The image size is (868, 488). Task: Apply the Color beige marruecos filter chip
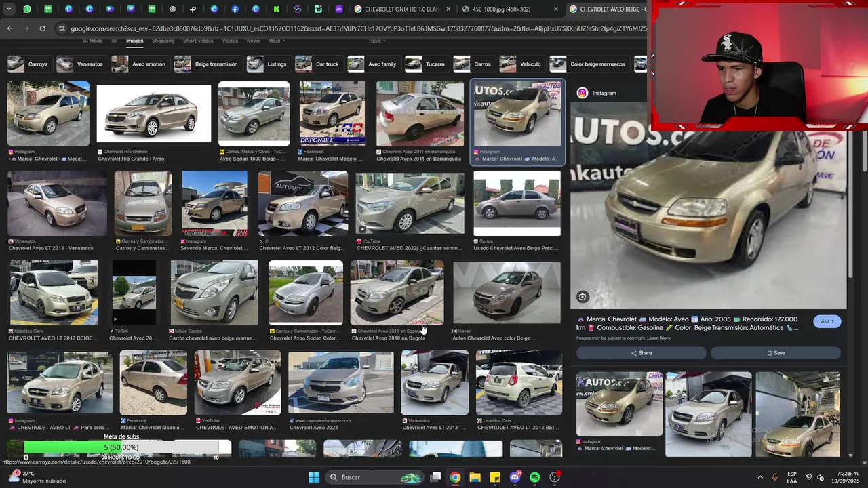[589, 64]
